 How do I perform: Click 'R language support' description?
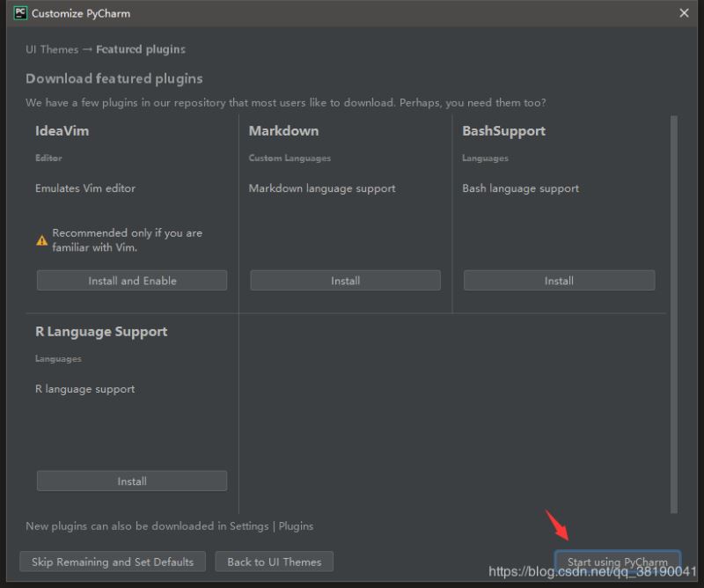84,389
